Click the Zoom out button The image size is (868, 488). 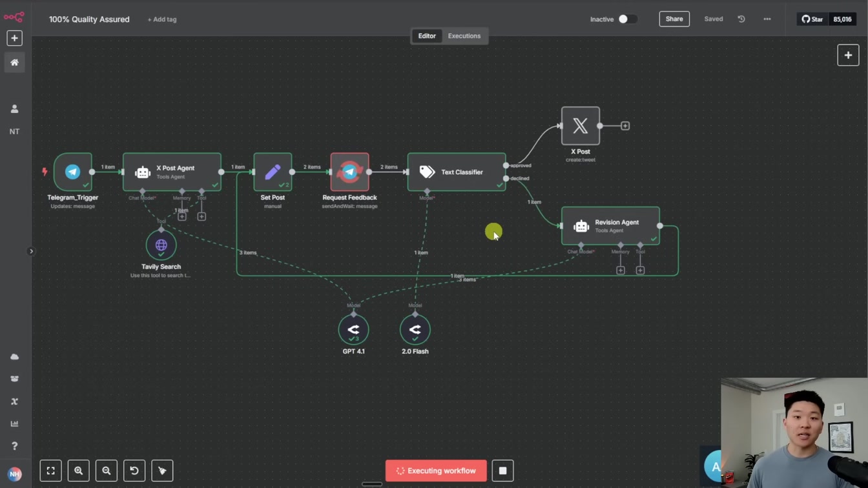click(107, 471)
